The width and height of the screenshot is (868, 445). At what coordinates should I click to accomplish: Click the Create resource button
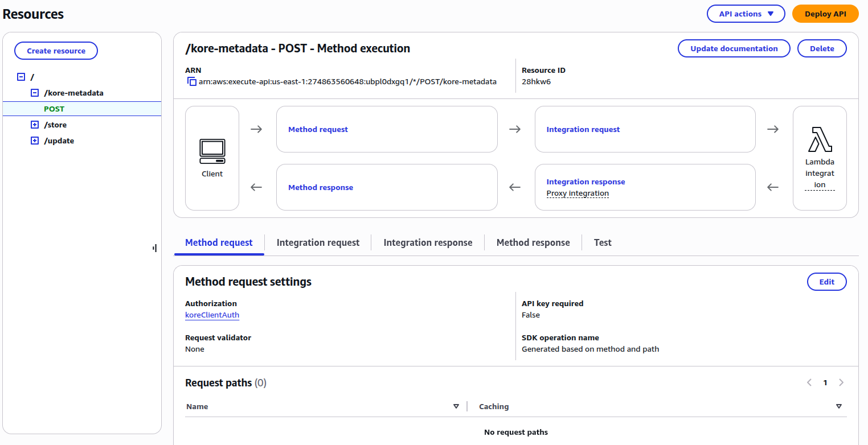point(56,51)
